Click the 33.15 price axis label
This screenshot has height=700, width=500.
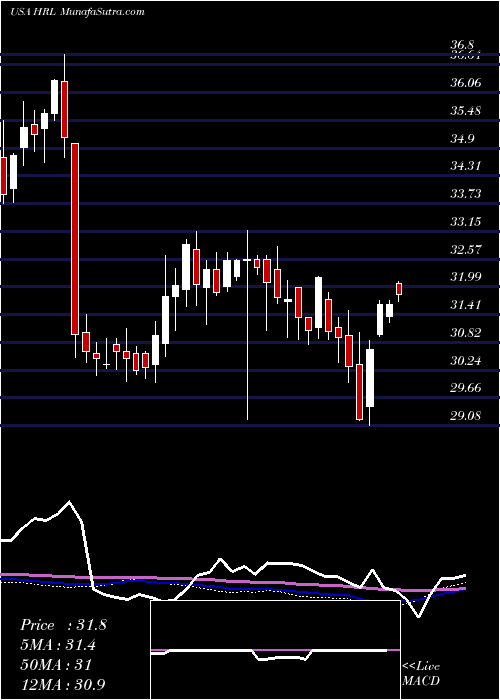coord(466,221)
